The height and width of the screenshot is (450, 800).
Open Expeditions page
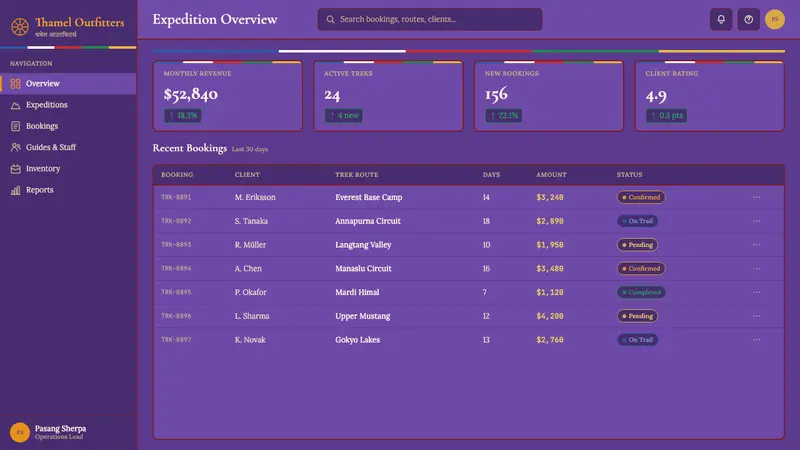click(68, 105)
